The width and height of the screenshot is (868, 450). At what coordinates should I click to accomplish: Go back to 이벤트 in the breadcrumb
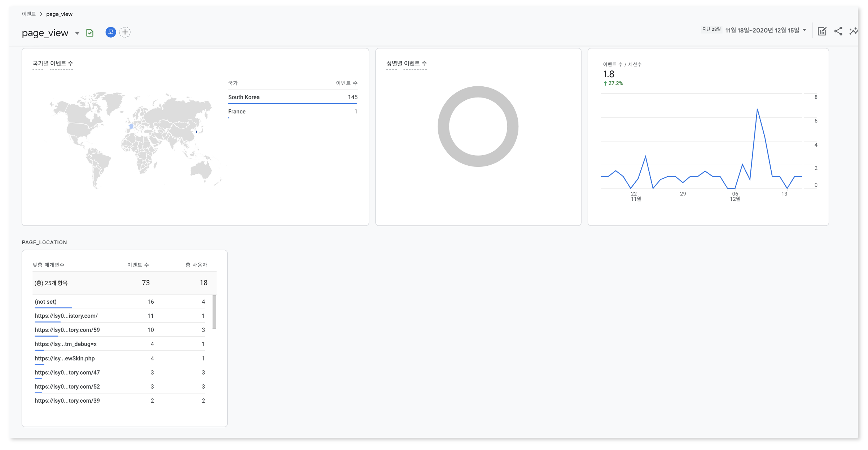pyautogui.click(x=29, y=14)
